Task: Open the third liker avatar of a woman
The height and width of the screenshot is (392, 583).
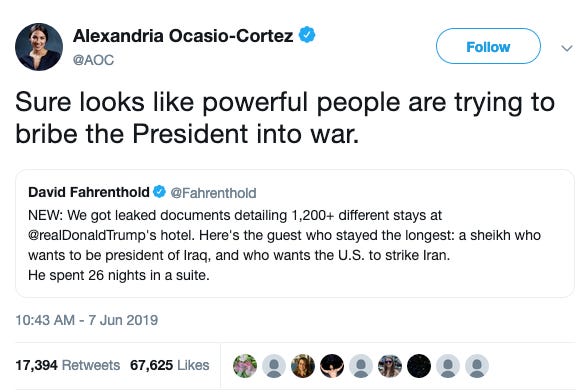Action: click(303, 366)
